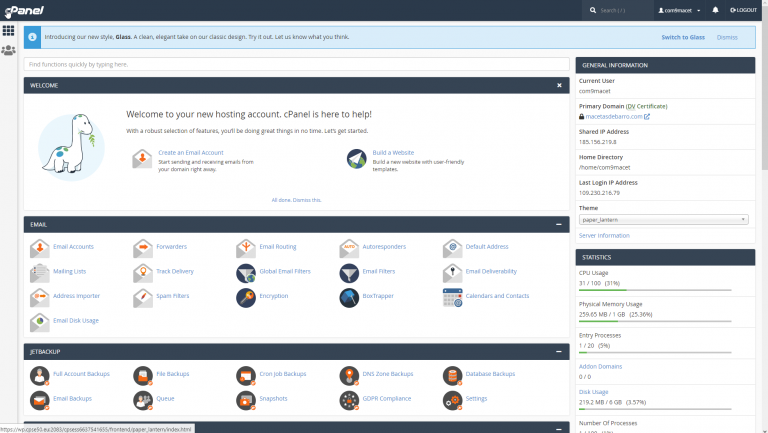This screenshot has height=433, width=768.
Task: Click the Switch to Glass link
Action: (682, 37)
